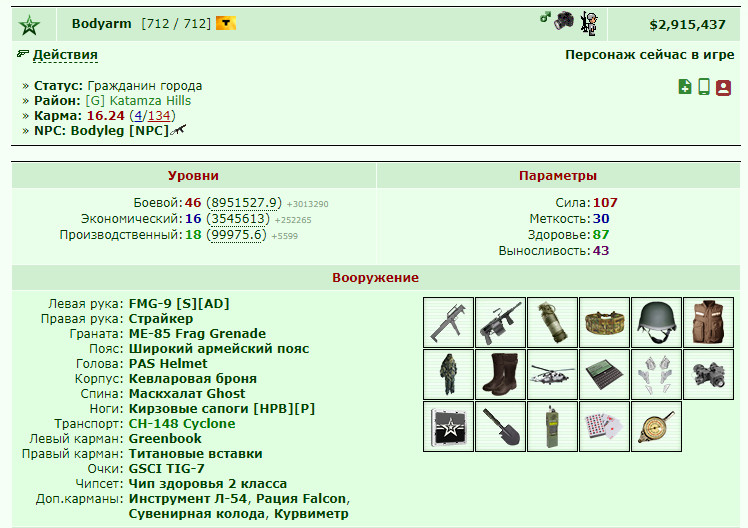Click the $2,915,437 money amount
748x528 pixels.
687,25
